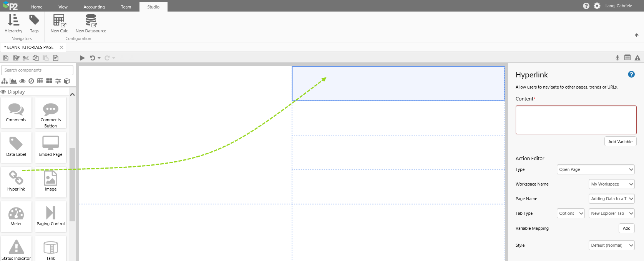This screenshot has height=261, width=644.
Task: Click the page-with-play-arrow toolbar icon
Action: point(56,58)
